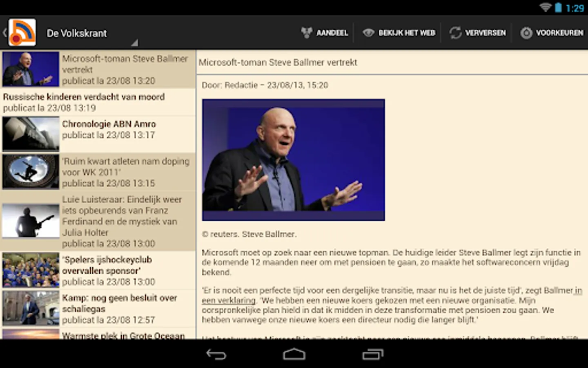Open list item 'Microsoft-toman Steve Ballmer vertrekt'
588x368 pixels.
[98, 69]
